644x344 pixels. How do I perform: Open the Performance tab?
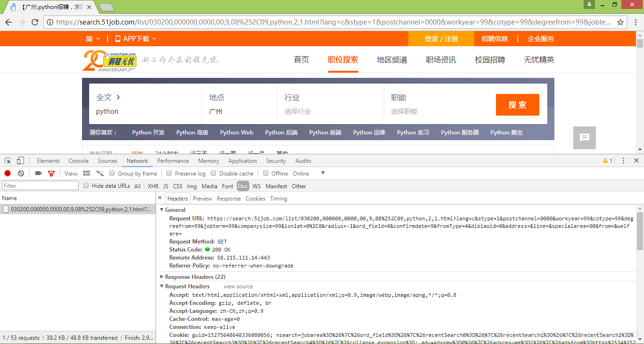coord(173,161)
